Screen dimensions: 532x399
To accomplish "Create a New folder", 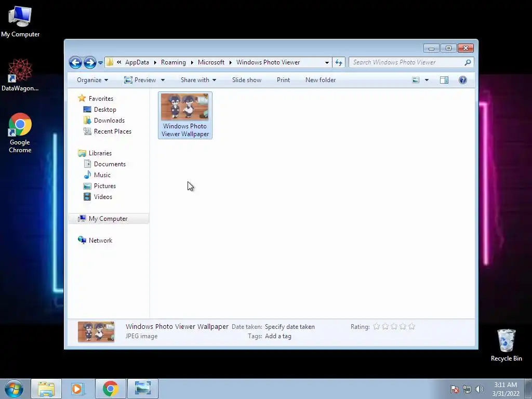I will tap(321, 80).
